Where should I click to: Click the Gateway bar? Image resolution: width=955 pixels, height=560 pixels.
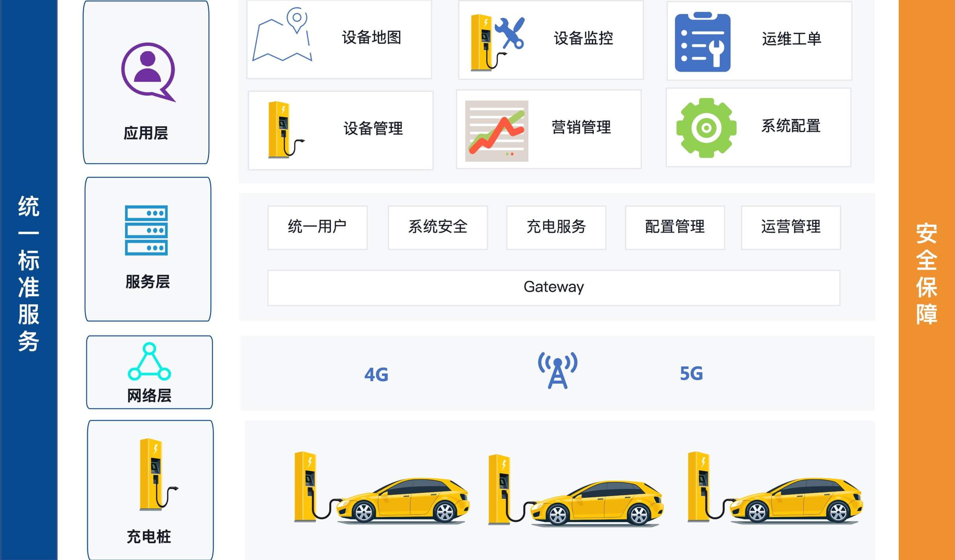pos(554,288)
